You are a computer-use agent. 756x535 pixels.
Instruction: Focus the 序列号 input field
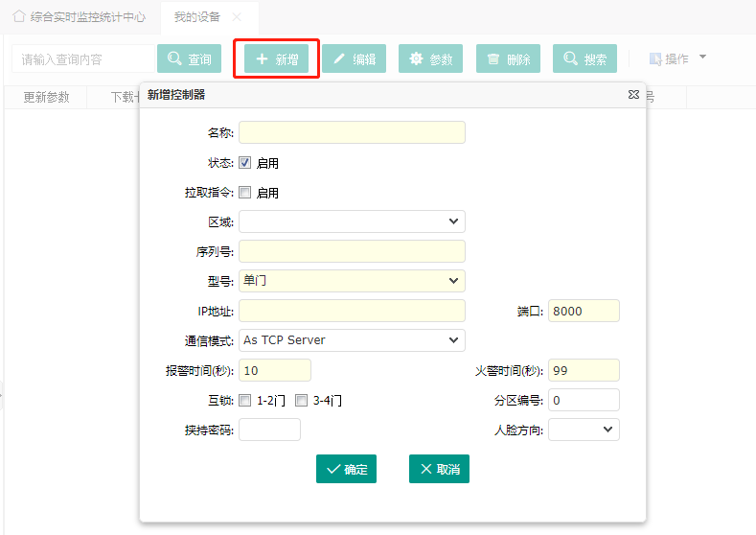(x=352, y=251)
